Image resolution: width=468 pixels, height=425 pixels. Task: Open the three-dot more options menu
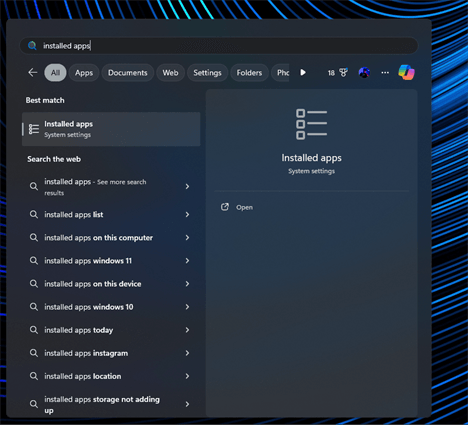click(385, 72)
